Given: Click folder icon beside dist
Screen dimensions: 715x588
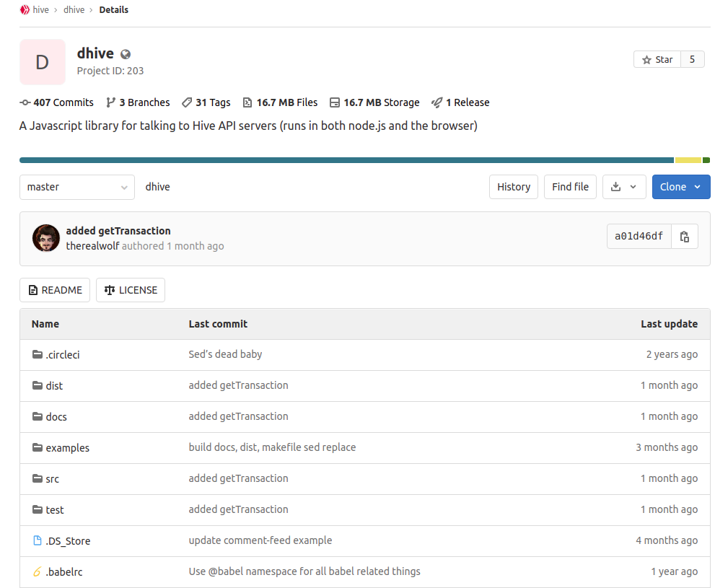Looking at the screenshot, I should 38,385.
